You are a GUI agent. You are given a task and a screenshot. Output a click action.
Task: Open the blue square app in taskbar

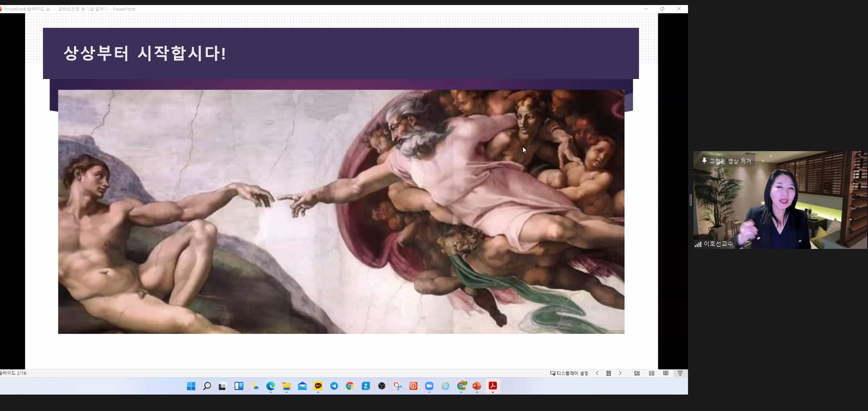pyautogui.click(x=365, y=386)
